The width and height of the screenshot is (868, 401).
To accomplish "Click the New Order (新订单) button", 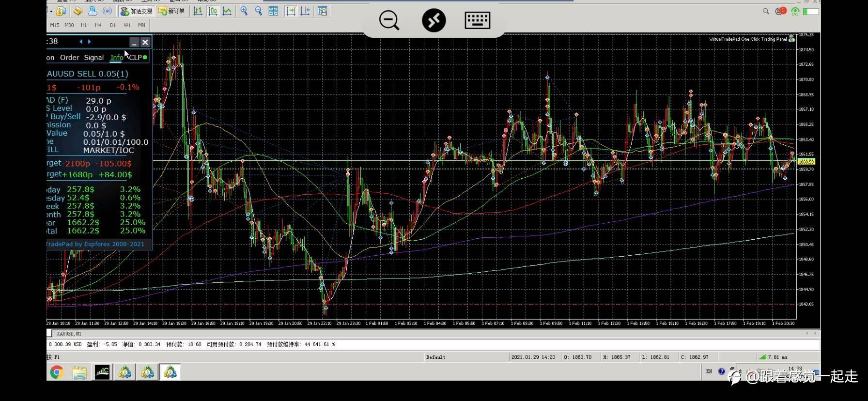I will pos(172,11).
